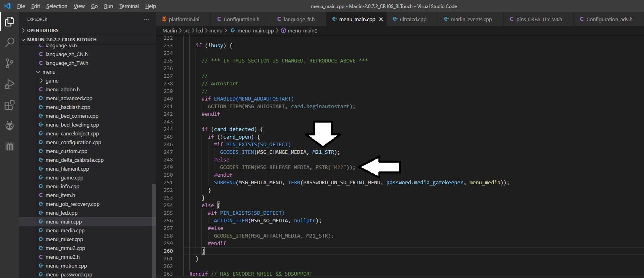Click the menu_main() breadcrumb symbol
The image size is (644, 278).
click(299, 30)
